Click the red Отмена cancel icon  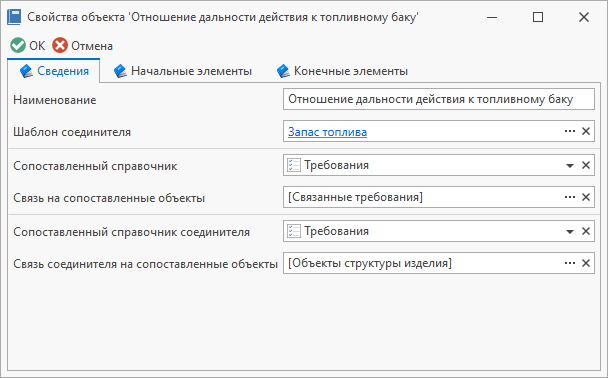pos(60,45)
